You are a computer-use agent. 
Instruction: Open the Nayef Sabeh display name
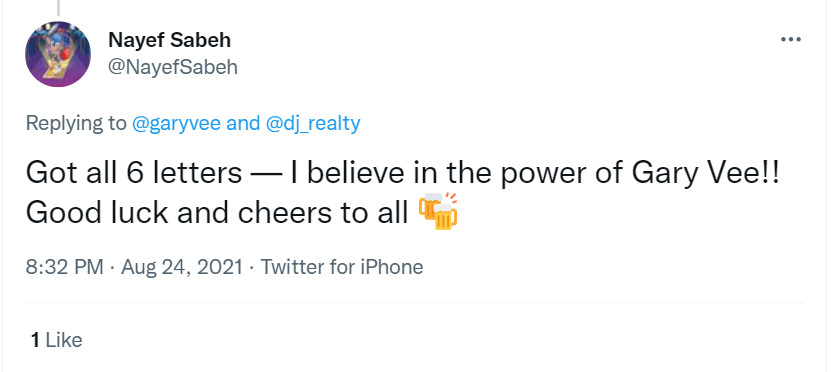pyautogui.click(x=170, y=40)
